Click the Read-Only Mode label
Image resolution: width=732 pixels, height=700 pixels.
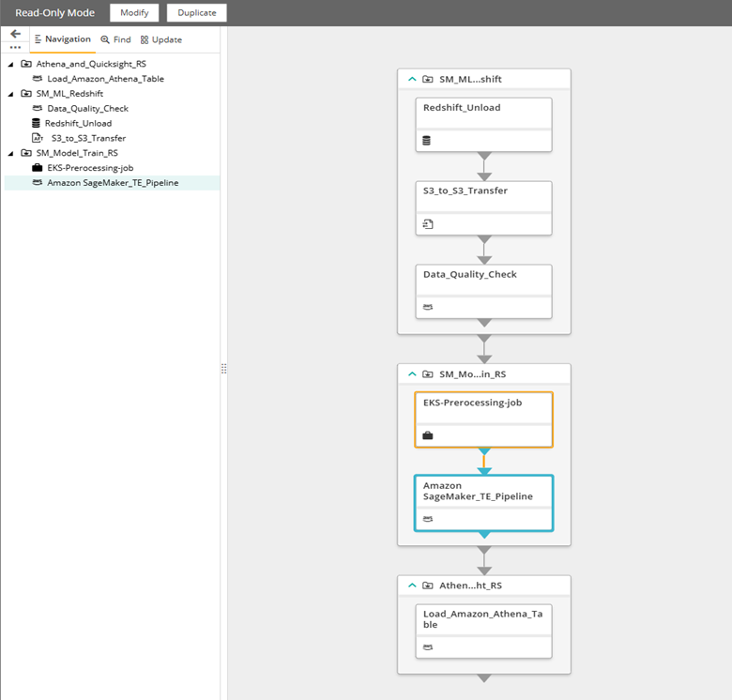55,12
